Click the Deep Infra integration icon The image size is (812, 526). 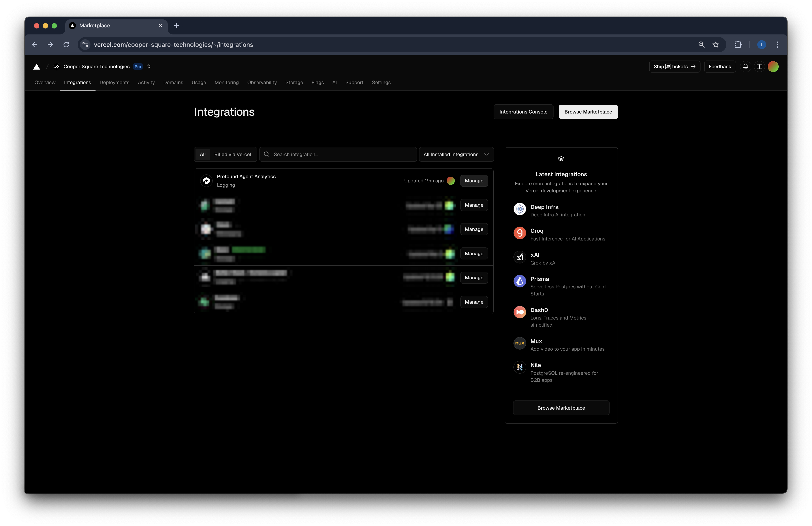[x=520, y=209]
